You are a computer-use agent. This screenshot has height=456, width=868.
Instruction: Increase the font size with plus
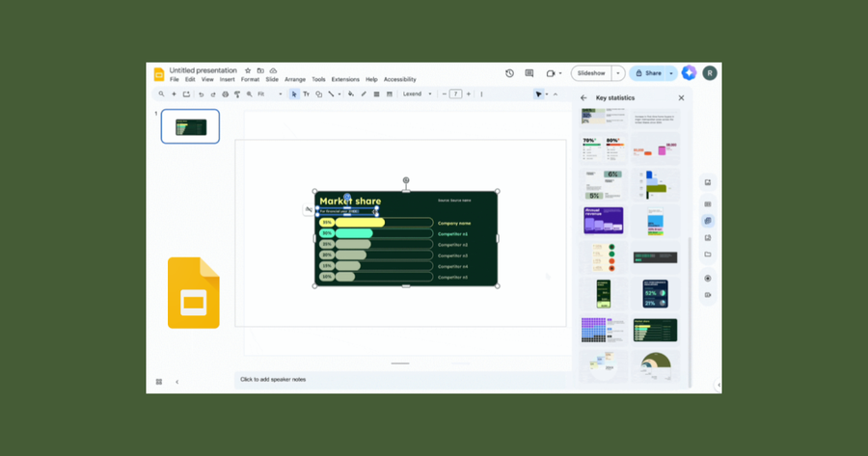[x=469, y=94]
